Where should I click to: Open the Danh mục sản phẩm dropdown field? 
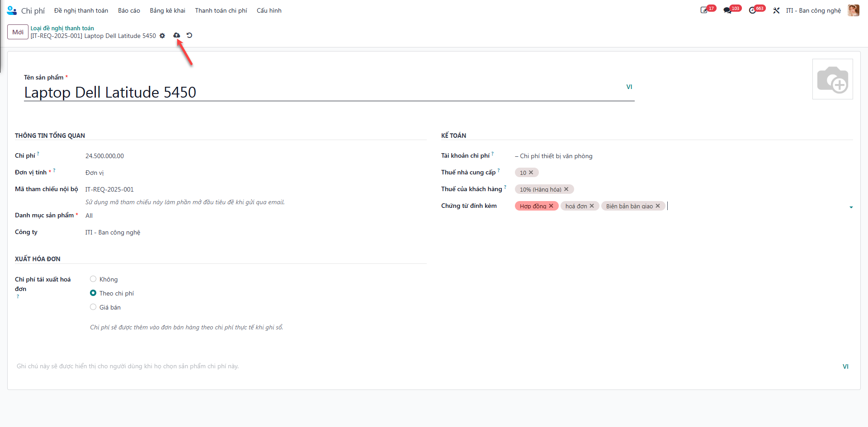tap(255, 216)
